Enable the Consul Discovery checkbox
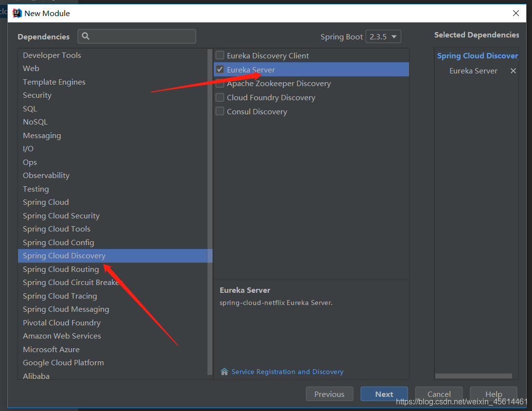532x411 pixels. (220, 111)
